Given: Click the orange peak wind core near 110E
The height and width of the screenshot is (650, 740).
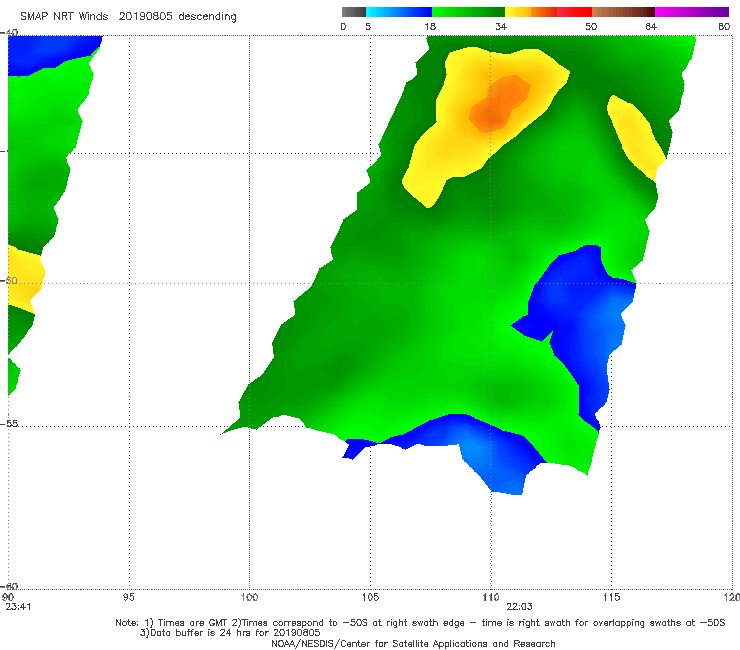Looking at the screenshot, I should pos(501,104).
